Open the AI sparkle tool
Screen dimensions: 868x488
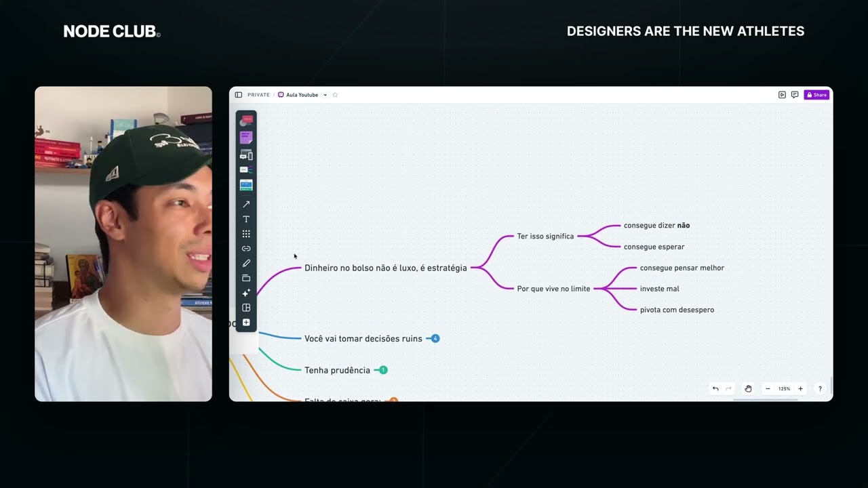click(246, 293)
